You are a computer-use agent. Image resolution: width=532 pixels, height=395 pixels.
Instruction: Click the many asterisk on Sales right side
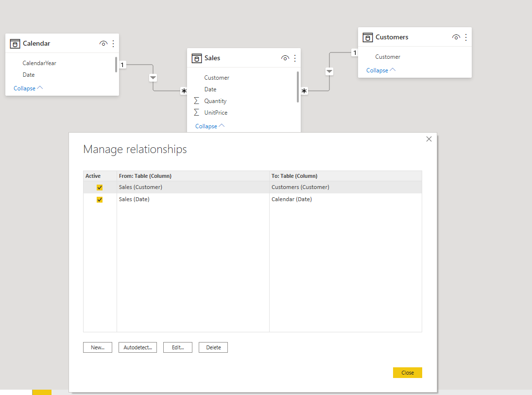304,91
